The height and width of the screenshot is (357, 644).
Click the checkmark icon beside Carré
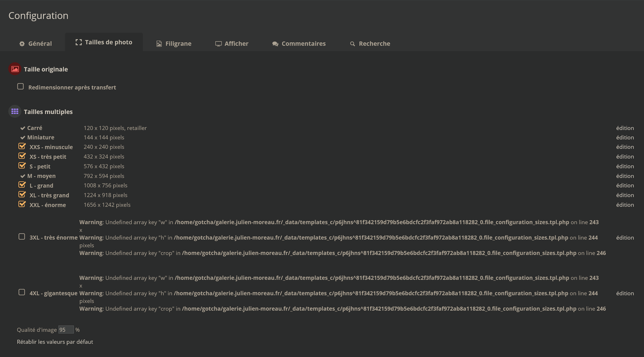pos(23,128)
